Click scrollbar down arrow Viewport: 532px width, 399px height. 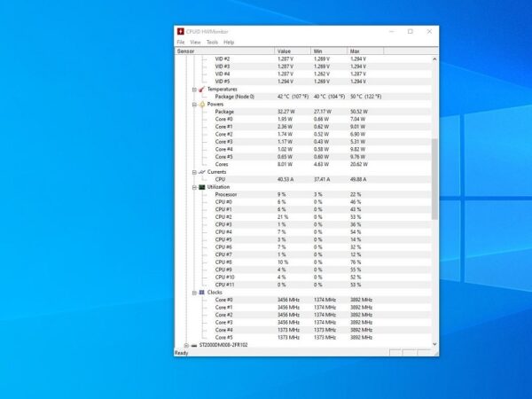(x=434, y=344)
